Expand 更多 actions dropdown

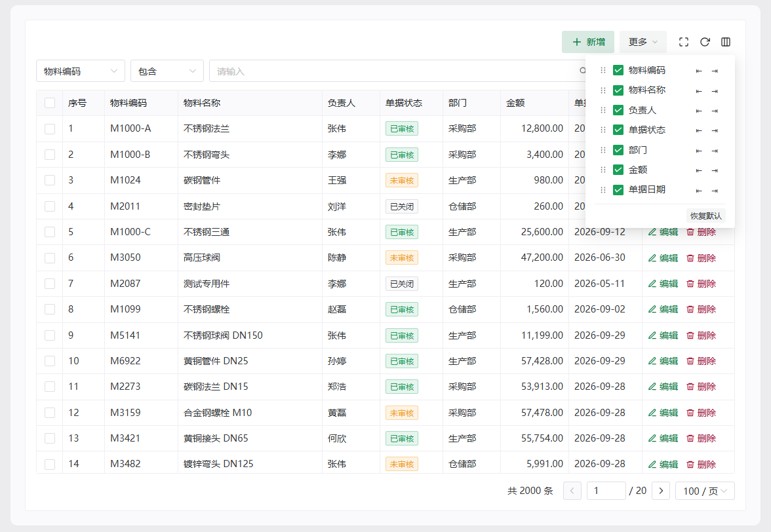(x=642, y=42)
